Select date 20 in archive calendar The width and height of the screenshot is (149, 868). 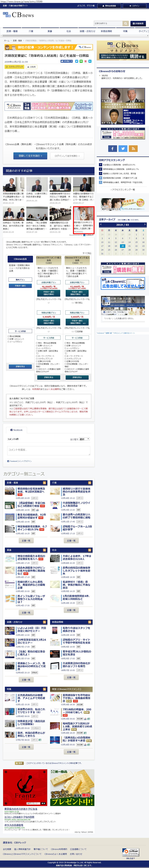[123, 246]
